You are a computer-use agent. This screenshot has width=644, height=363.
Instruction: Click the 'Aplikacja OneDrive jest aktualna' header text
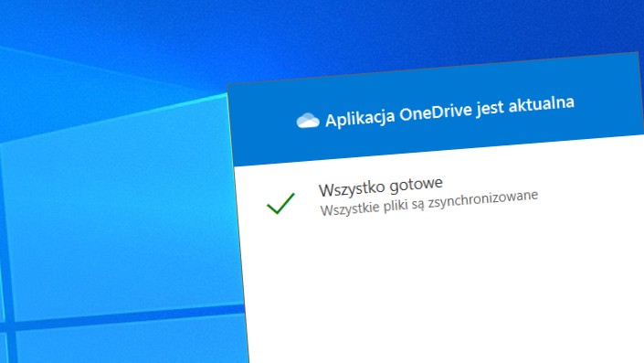point(449,111)
